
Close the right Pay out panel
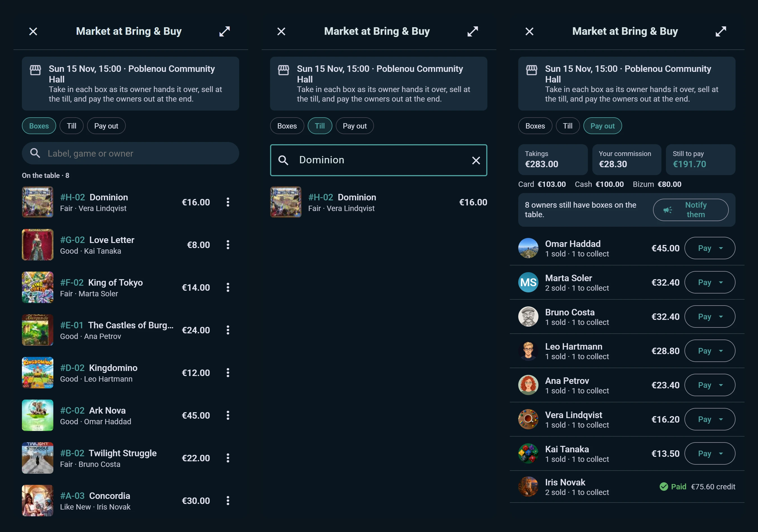tap(529, 31)
